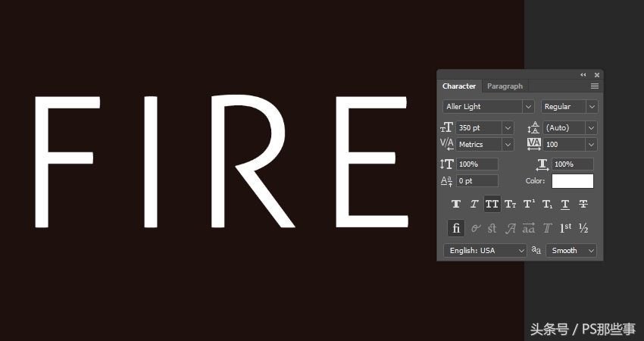Toggle Standard Ligatures fi
Viewport: 644px width, 341px height.
456,228
